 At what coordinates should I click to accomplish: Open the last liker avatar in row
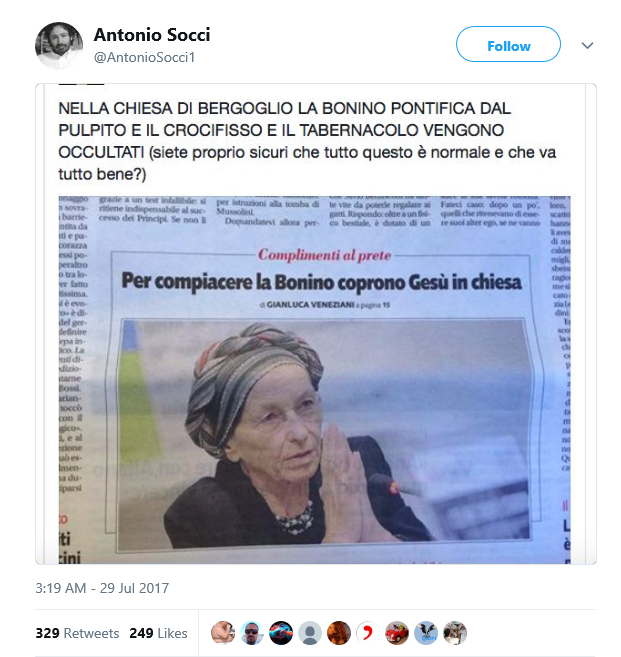point(455,633)
